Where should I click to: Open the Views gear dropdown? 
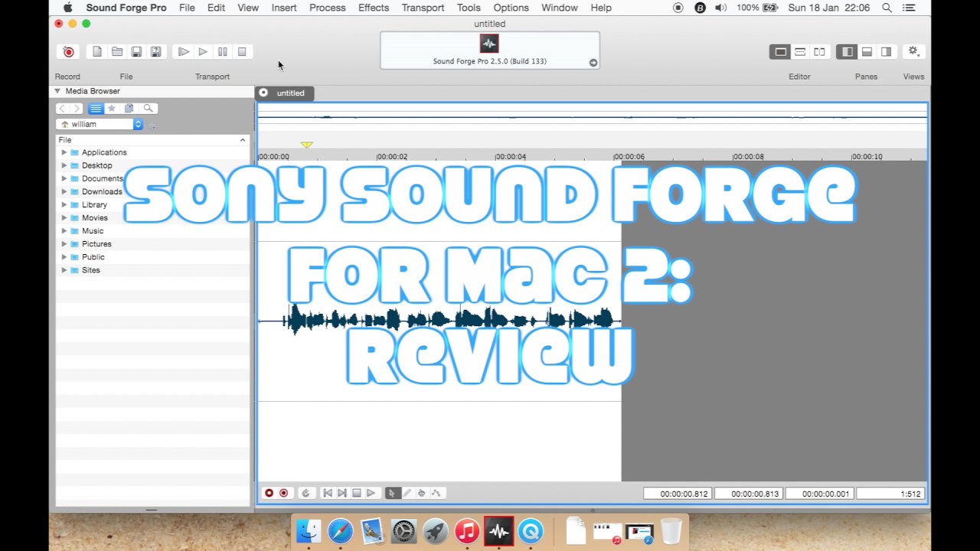[x=913, y=51]
